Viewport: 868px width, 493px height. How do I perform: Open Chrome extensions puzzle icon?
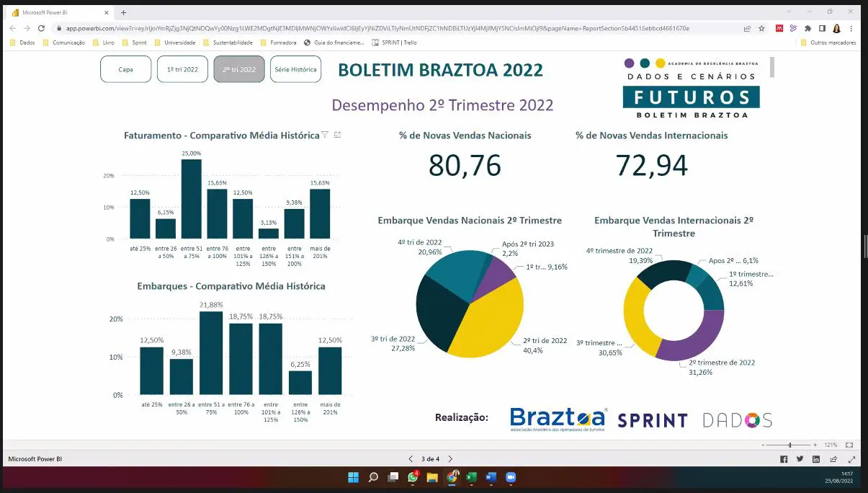pyautogui.click(x=807, y=28)
